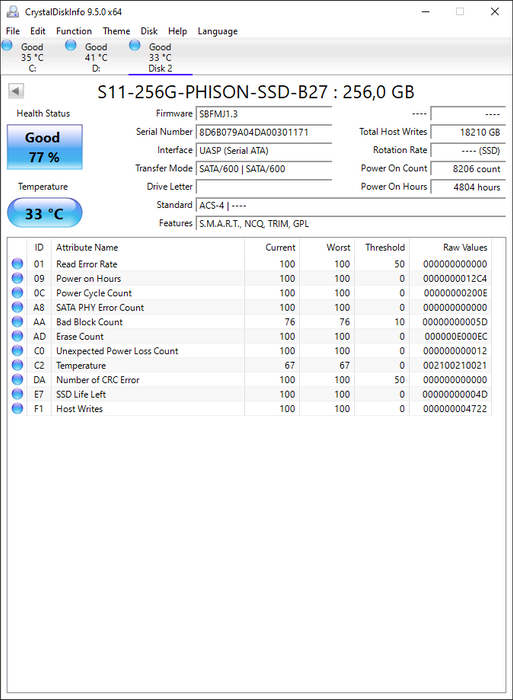Click the Good 77 % health status button
Viewport: 513px width, 700px height.
click(x=45, y=147)
